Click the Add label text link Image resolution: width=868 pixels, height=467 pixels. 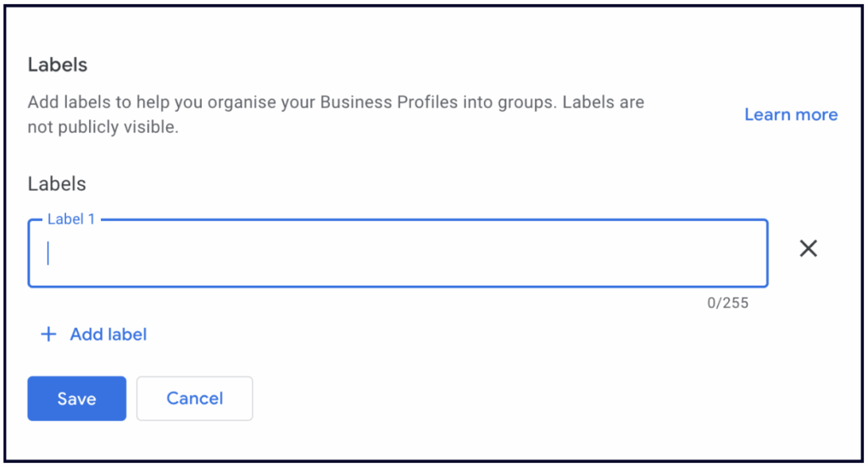point(108,335)
